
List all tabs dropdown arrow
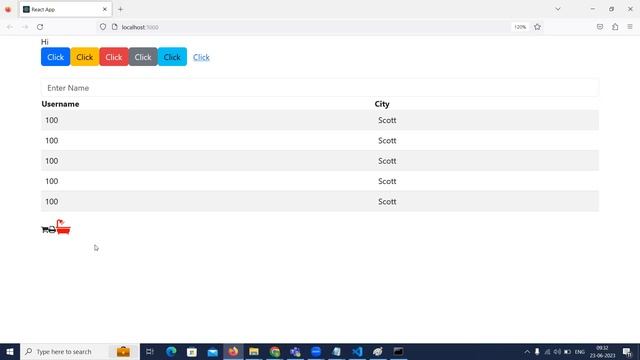[x=558, y=9]
